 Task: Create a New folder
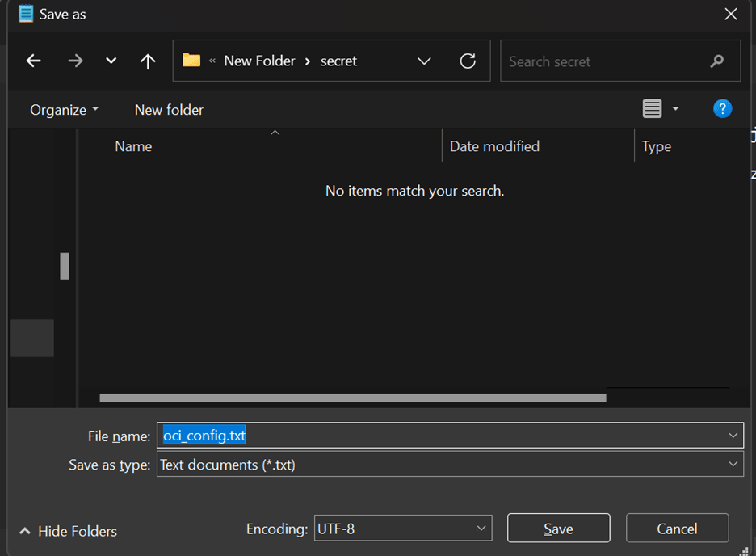(169, 110)
